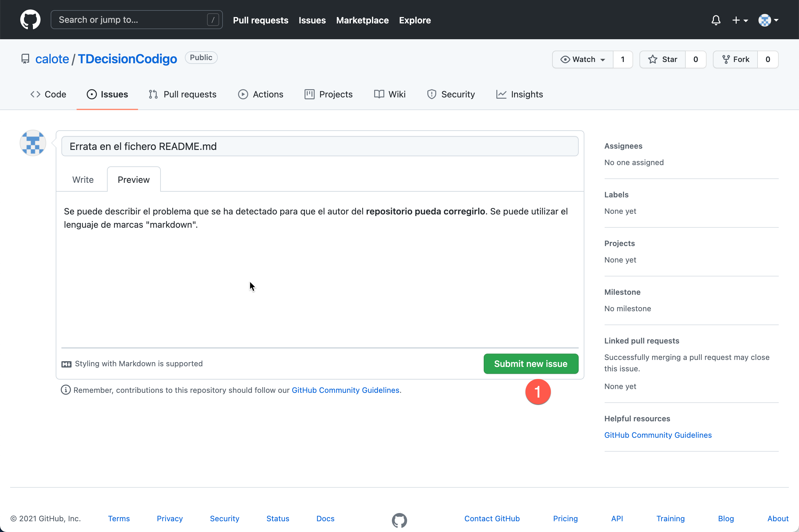
Task: Open the TDecisionCodigo repository link
Action: point(127,59)
